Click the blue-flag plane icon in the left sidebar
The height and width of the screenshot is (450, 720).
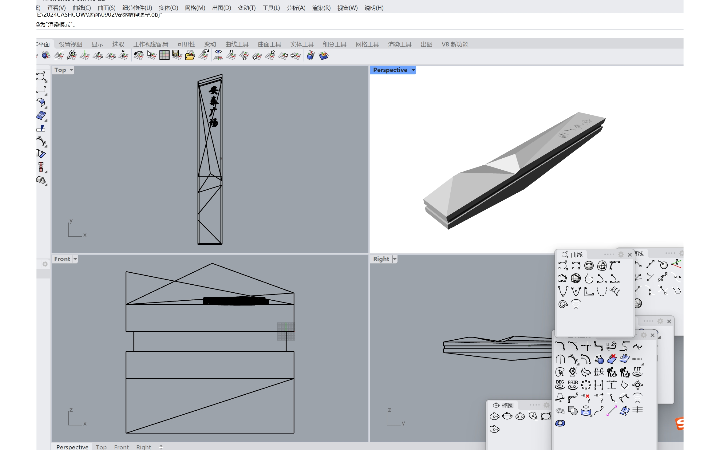click(x=41, y=129)
